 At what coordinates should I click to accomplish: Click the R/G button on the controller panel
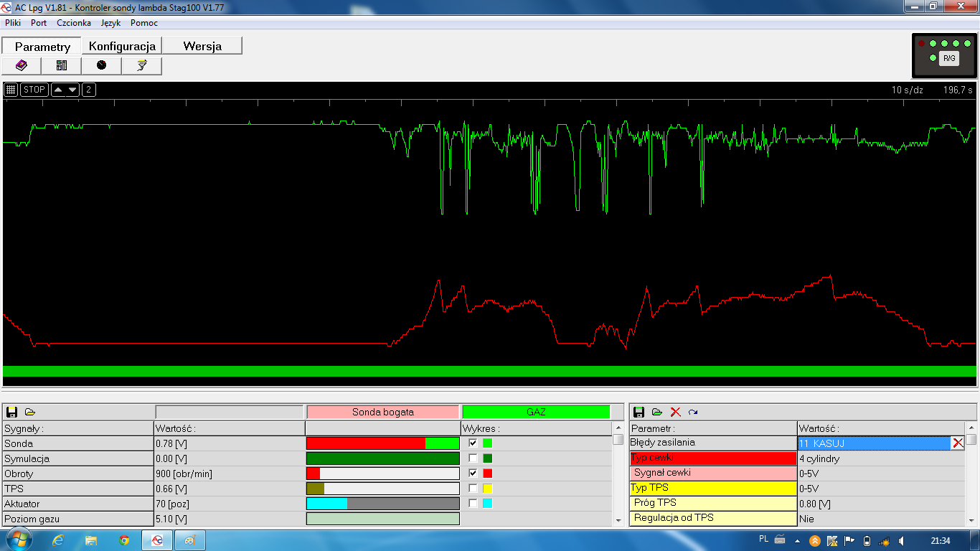pos(948,58)
